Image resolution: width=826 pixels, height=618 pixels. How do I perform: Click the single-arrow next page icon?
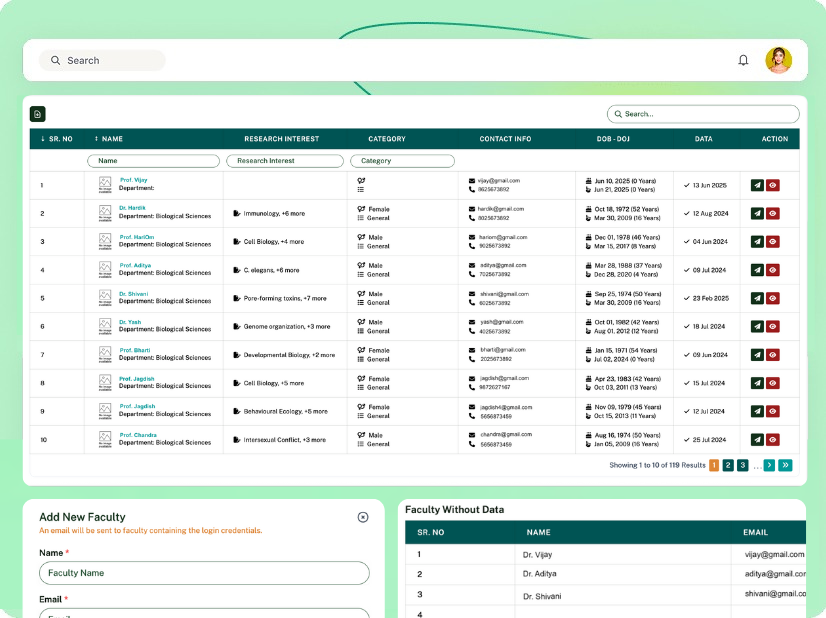coord(769,465)
